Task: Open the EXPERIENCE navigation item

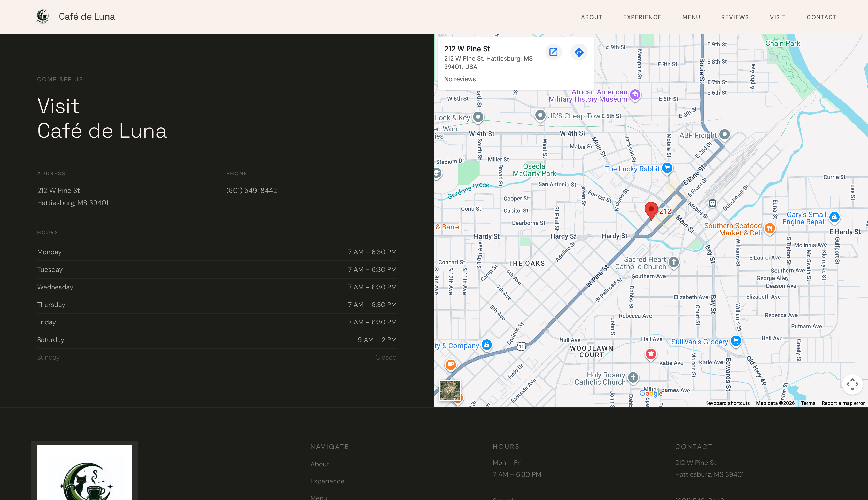Action: pyautogui.click(x=642, y=17)
